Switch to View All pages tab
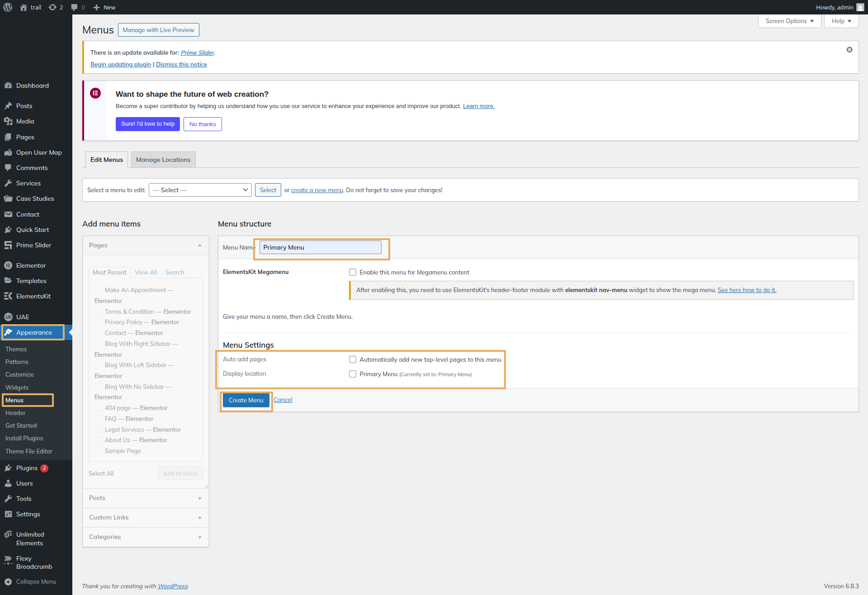Image resolution: width=868 pixels, height=595 pixels. (146, 272)
